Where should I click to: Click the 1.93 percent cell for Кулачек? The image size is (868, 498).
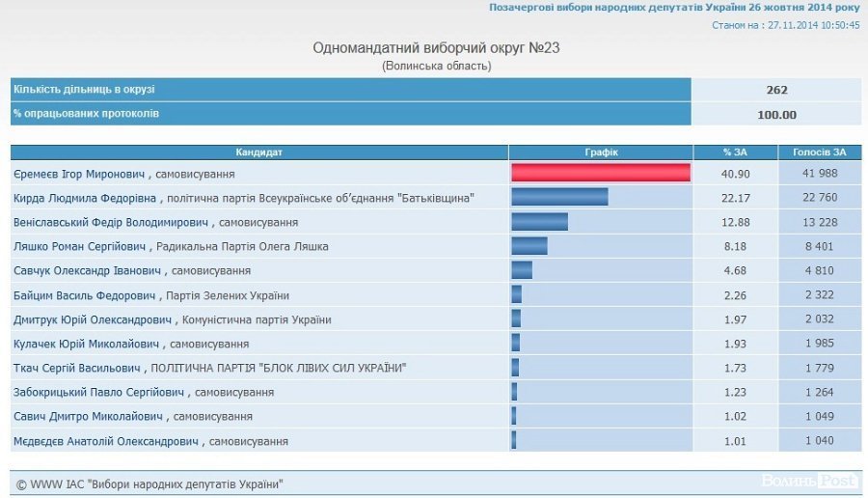pos(735,344)
